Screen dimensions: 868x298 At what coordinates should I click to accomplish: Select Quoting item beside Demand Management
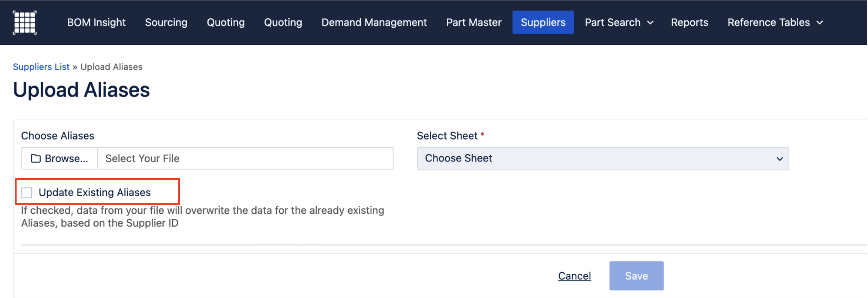(x=283, y=23)
